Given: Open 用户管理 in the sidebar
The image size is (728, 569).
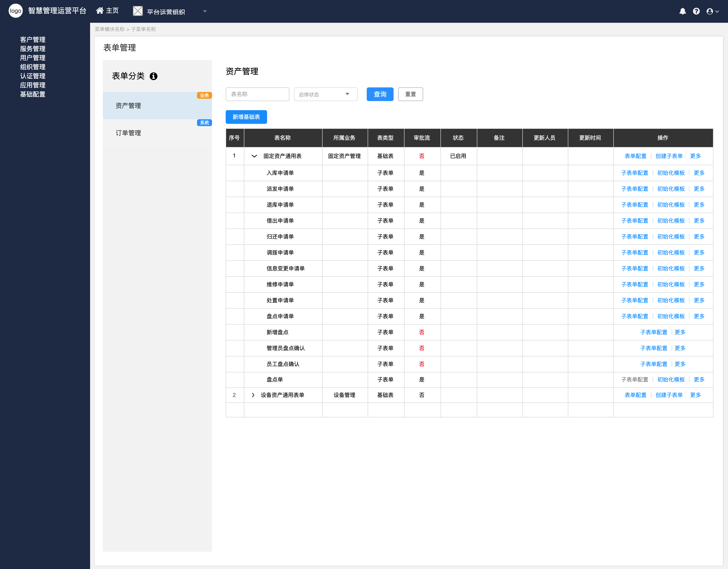Looking at the screenshot, I should pyautogui.click(x=33, y=58).
